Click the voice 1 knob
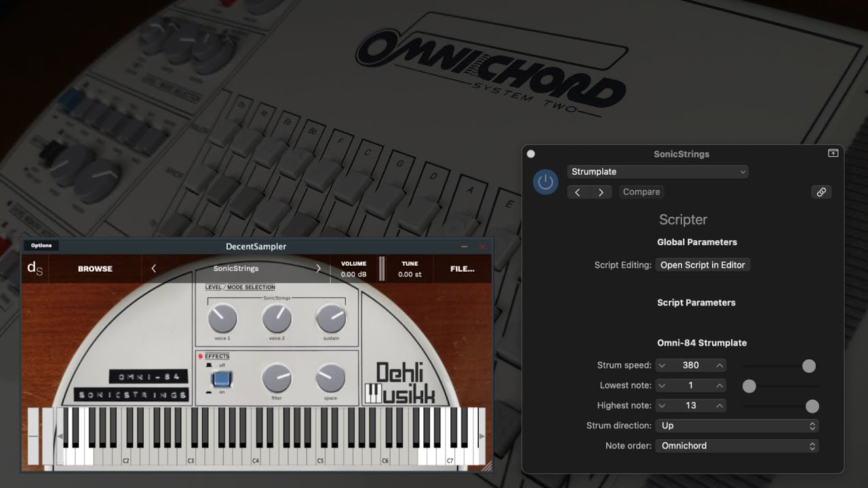Viewport: 868px width, 488px height. [x=222, y=319]
